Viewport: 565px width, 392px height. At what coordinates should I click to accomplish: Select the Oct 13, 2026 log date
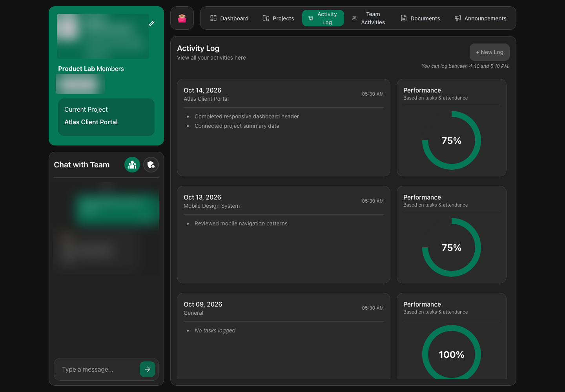pyautogui.click(x=202, y=197)
